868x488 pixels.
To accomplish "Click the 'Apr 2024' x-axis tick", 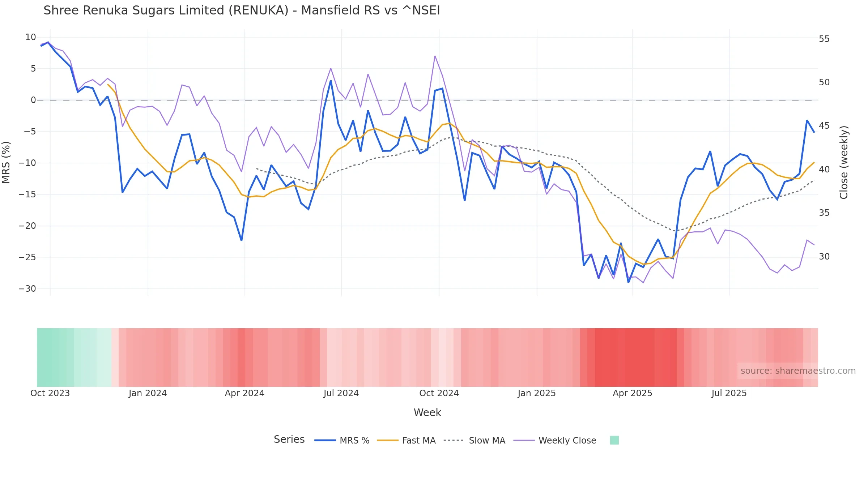I will (244, 393).
